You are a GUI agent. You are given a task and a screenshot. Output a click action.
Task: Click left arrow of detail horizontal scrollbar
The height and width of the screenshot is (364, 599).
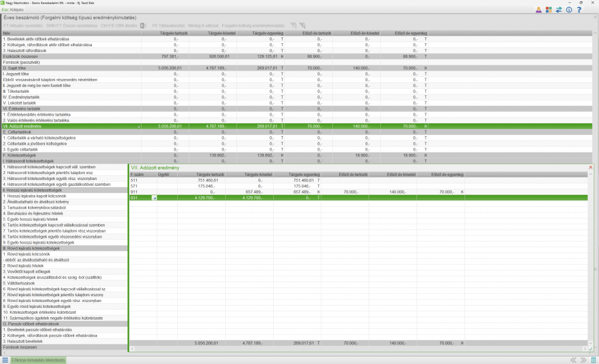tap(132, 349)
